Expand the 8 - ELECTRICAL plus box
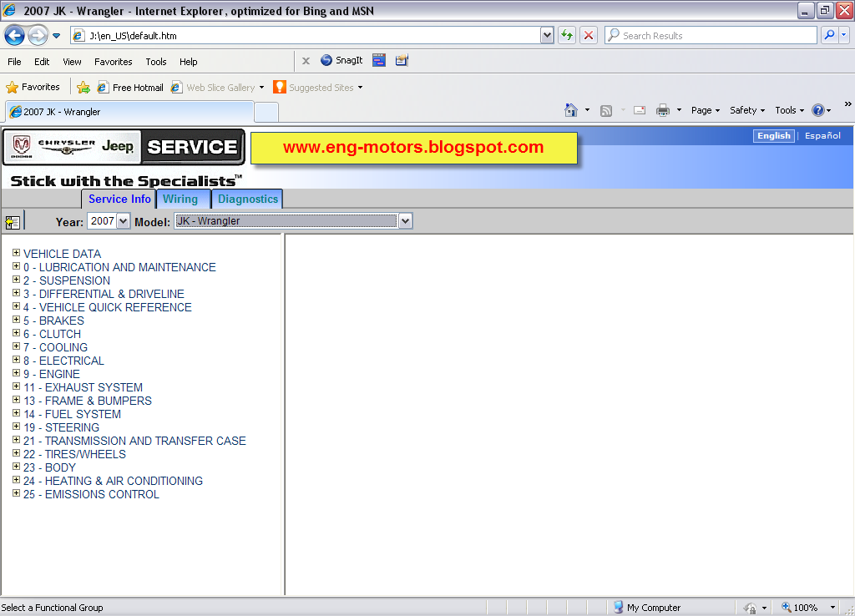The image size is (855, 616). (17, 360)
